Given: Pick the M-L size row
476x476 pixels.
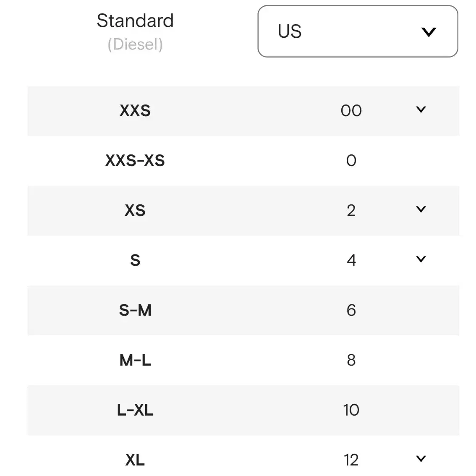Looking at the screenshot, I should coord(243,360).
